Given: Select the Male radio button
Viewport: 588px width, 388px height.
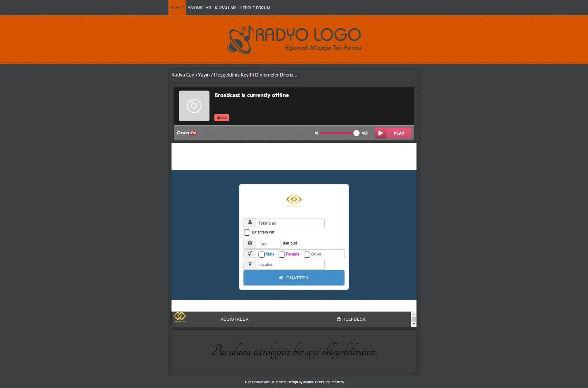Looking at the screenshot, I should coord(261,254).
